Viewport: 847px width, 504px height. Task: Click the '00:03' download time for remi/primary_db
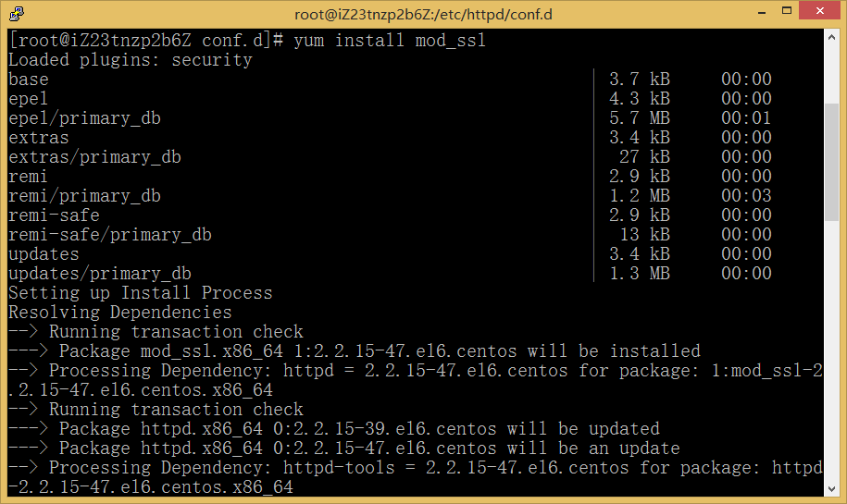coord(746,196)
